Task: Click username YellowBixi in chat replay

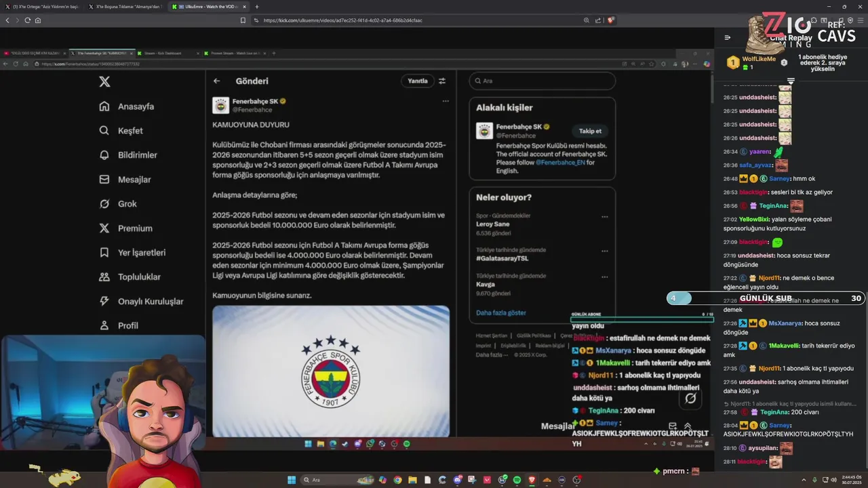Action: tap(753, 219)
